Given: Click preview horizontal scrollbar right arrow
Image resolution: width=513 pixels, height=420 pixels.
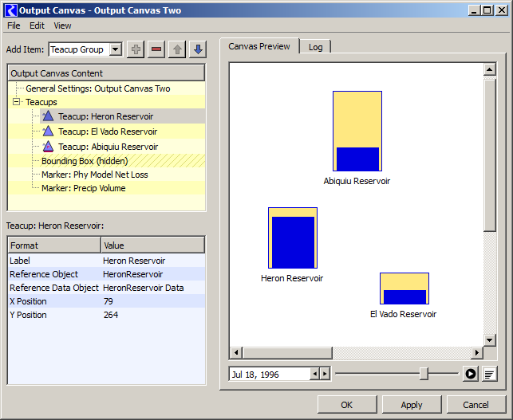Looking at the screenshot, I should pyautogui.click(x=476, y=353).
